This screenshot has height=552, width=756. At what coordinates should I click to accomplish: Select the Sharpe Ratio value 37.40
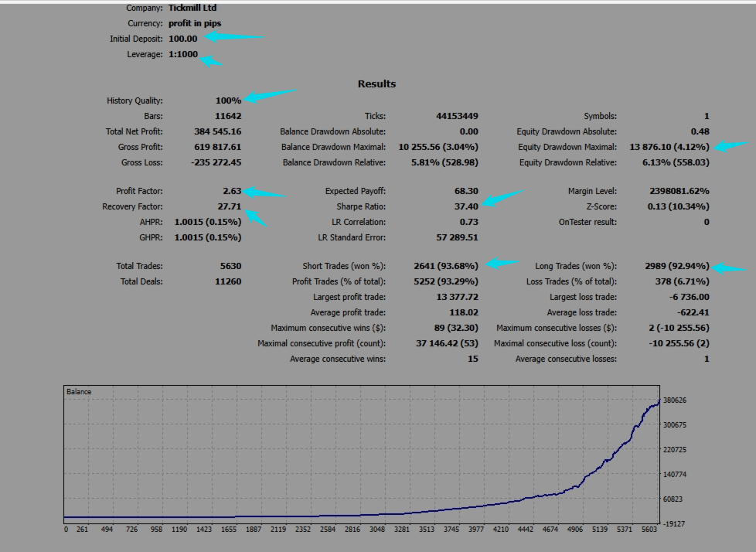point(466,206)
